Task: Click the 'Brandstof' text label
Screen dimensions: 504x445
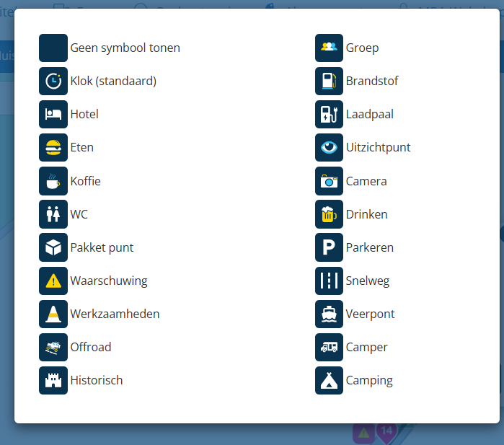Action: pos(372,81)
